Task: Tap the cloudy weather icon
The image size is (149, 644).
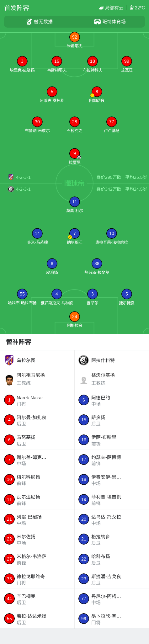Action: point(101,8)
